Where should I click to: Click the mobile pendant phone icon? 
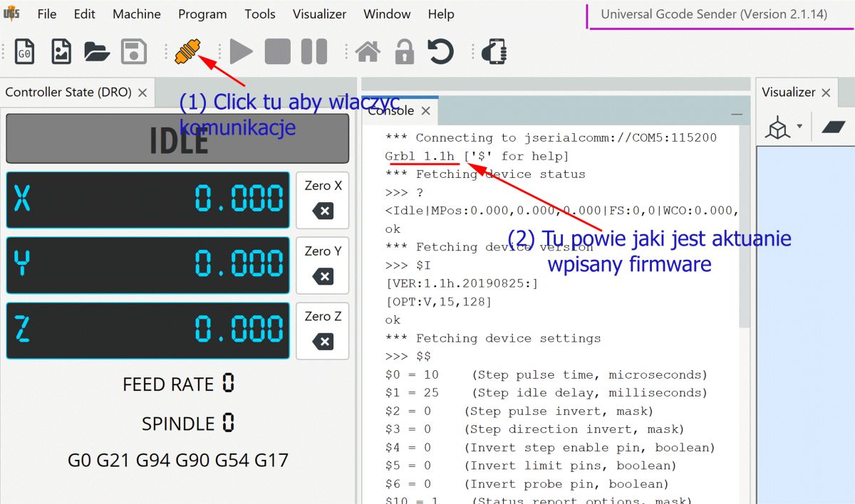tap(494, 52)
